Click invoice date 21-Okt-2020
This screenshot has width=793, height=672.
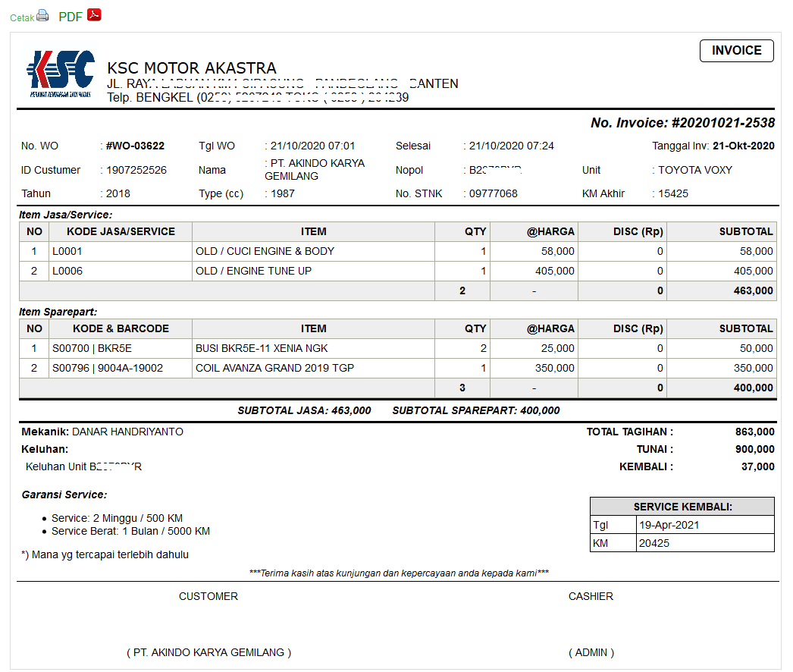pos(744,146)
